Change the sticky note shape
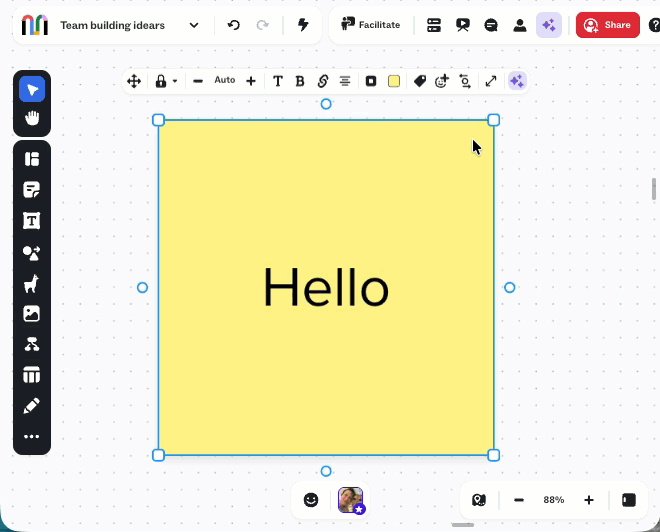This screenshot has width=660, height=532. [x=371, y=81]
